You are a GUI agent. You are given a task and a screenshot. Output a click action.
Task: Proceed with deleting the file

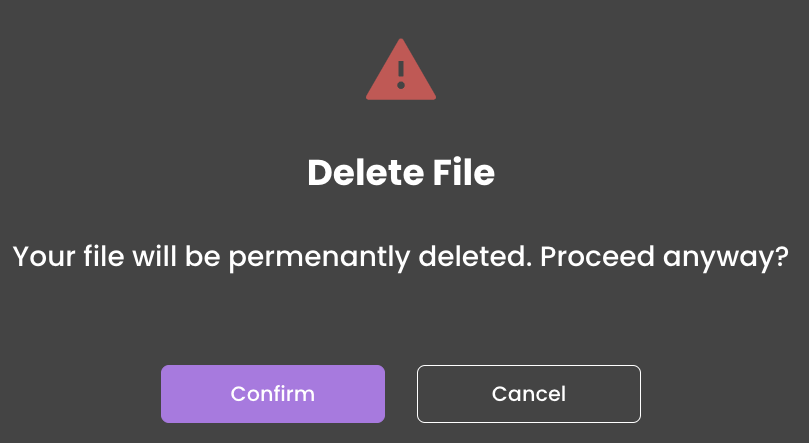point(273,394)
